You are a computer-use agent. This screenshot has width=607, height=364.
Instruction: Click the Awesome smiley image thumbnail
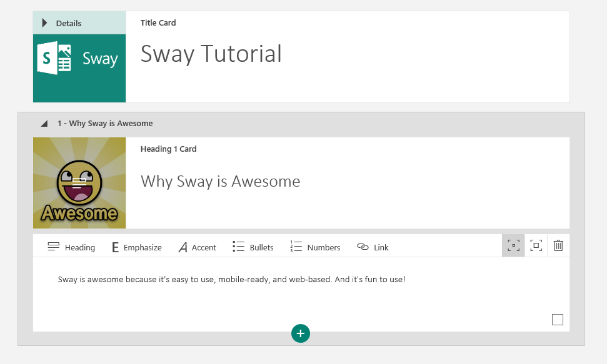(79, 183)
